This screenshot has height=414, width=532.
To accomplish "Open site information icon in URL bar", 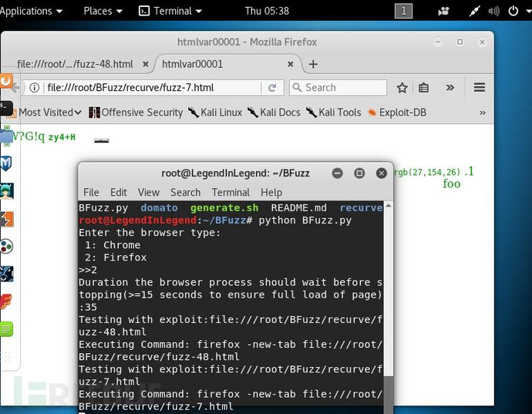I will coord(34,88).
